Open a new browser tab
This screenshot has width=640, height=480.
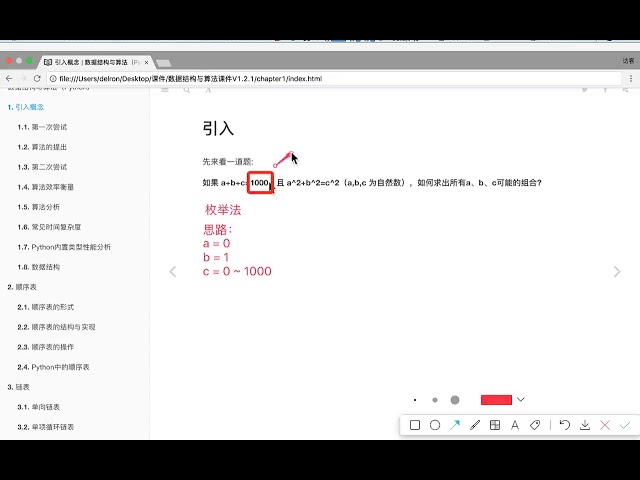pos(164,63)
